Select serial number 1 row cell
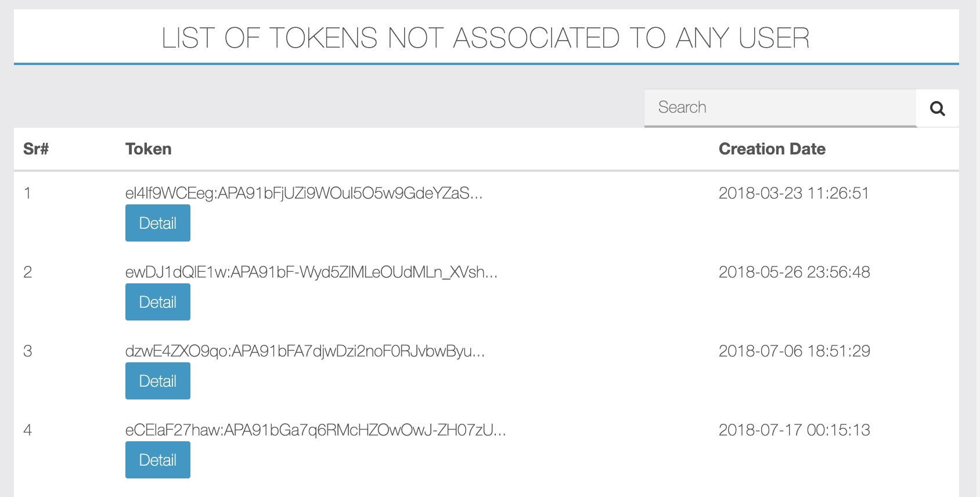 tap(27, 193)
